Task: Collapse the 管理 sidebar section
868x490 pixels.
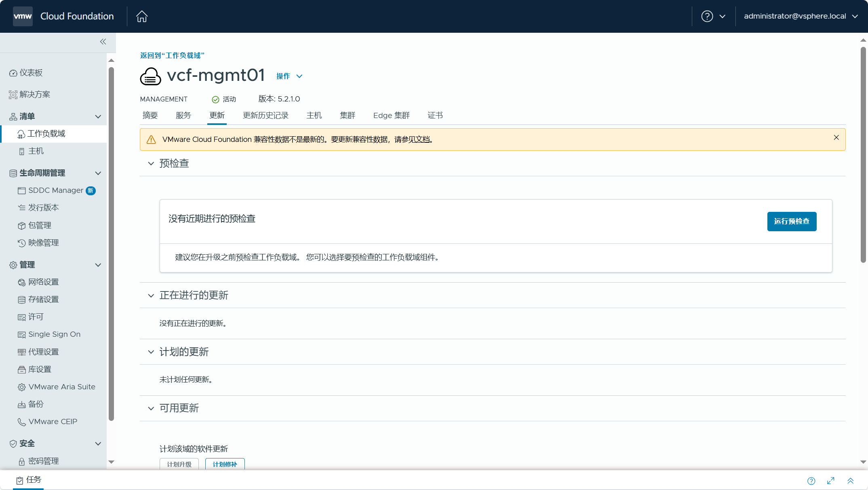Action: point(98,265)
